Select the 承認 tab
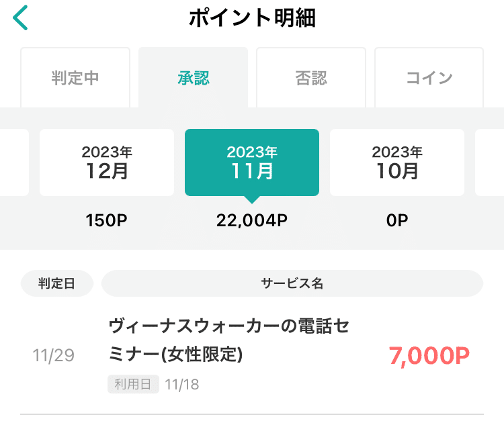 tap(194, 78)
